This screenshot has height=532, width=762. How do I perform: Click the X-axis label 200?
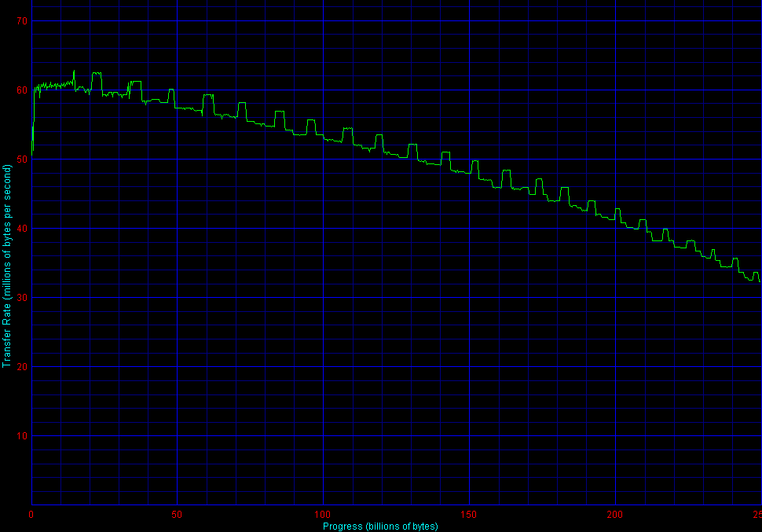pyautogui.click(x=615, y=515)
